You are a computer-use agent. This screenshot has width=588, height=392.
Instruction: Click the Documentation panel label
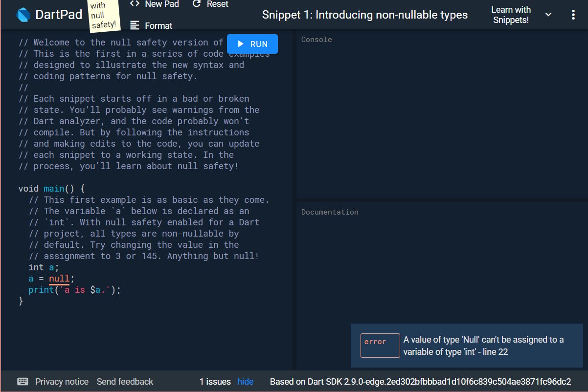(330, 212)
